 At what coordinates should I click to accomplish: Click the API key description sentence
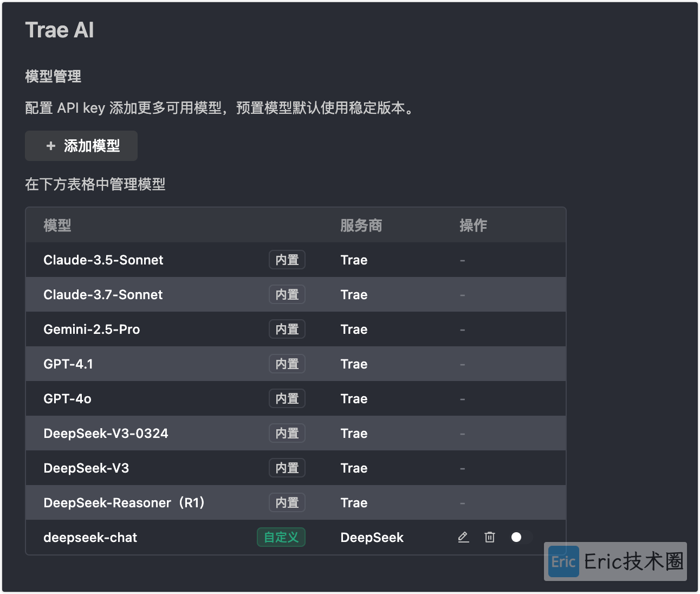pos(220,108)
